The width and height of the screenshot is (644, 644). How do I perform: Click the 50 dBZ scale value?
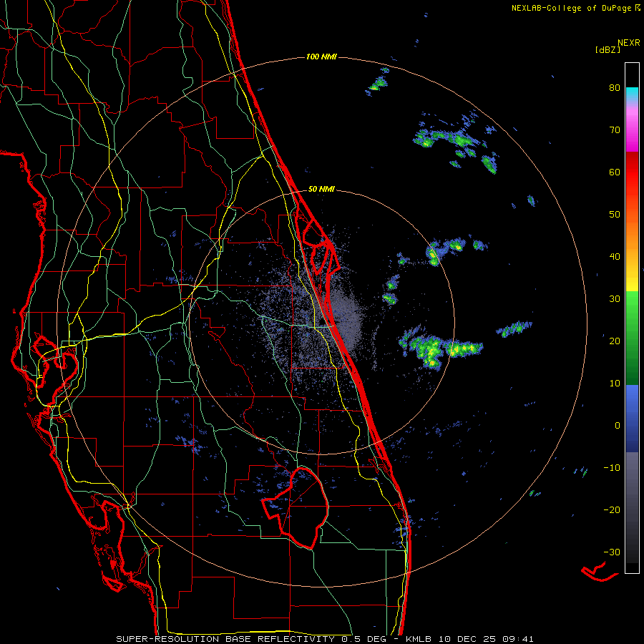point(615,215)
